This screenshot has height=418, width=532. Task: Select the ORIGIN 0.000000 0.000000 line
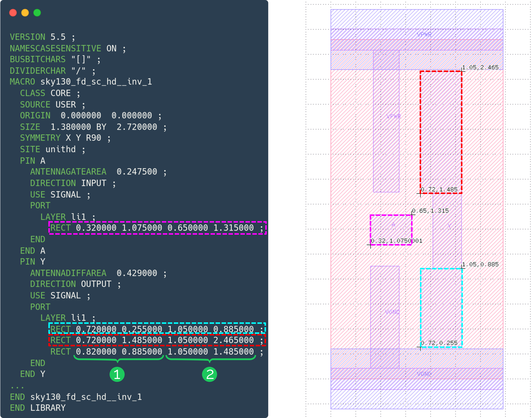91,116
